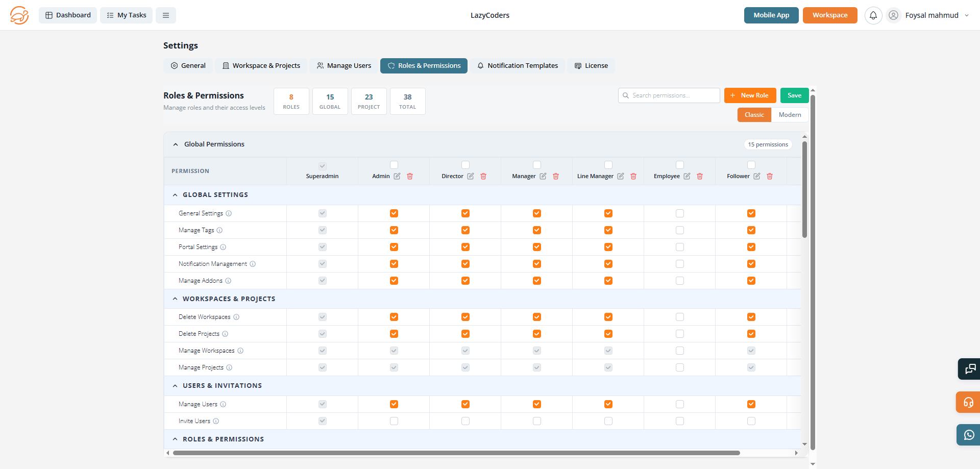
Task: Enable General Settings for Employee role
Action: tap(680, 213)
